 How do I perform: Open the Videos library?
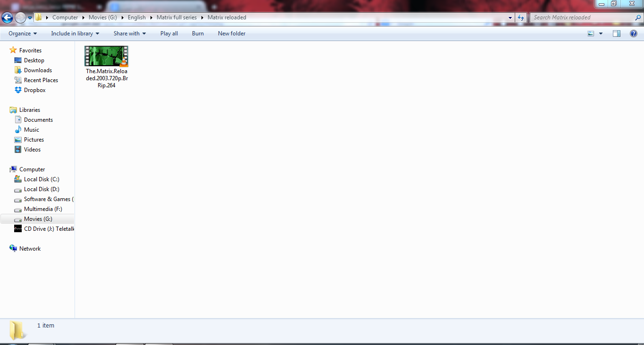pyautogui.click(x=33, y=150)
